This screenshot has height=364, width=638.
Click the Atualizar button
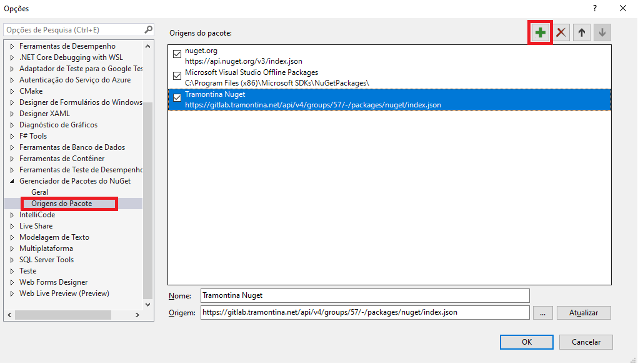click(583, 313)
